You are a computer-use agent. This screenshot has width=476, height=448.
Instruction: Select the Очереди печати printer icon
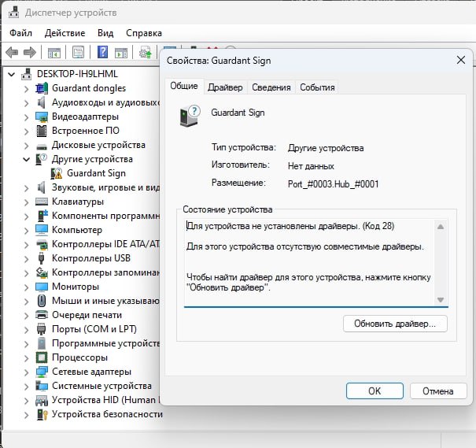coord(42,315)
